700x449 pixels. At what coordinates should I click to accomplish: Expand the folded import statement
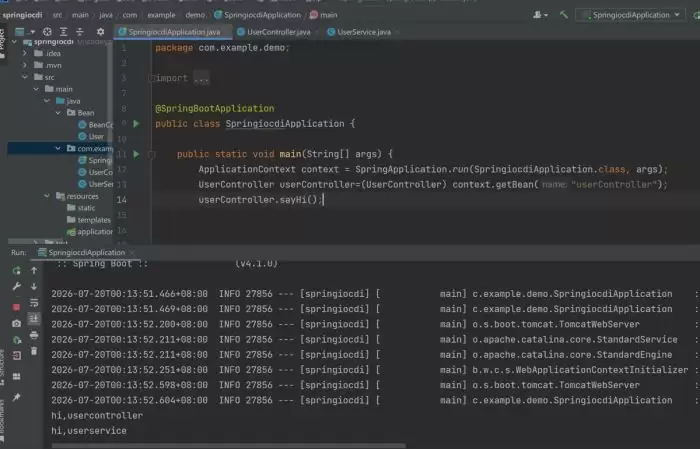(201, 79)
